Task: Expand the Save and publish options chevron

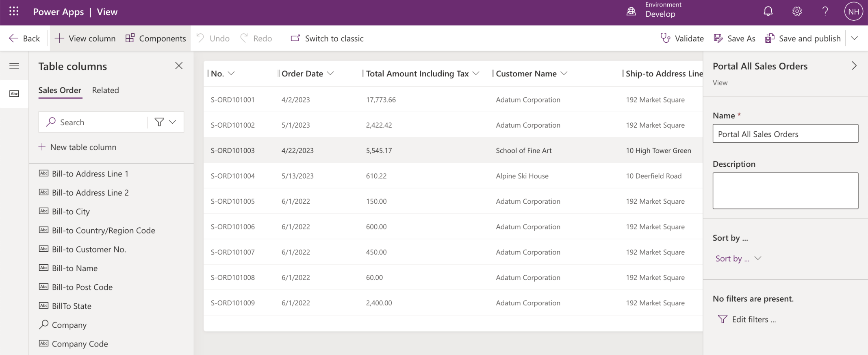Action: (x=855, y=38)
